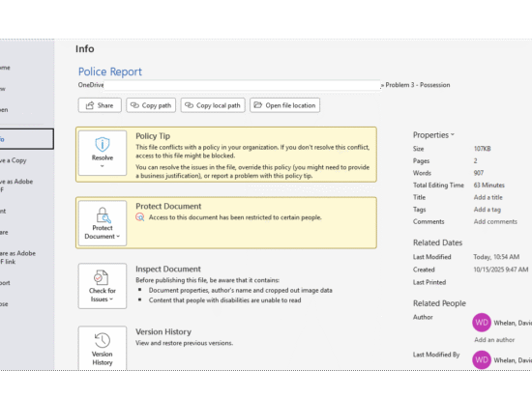532x399 pixels.
Task: Open the Resolve dropdown chevron
Action: tap(103, 166)
